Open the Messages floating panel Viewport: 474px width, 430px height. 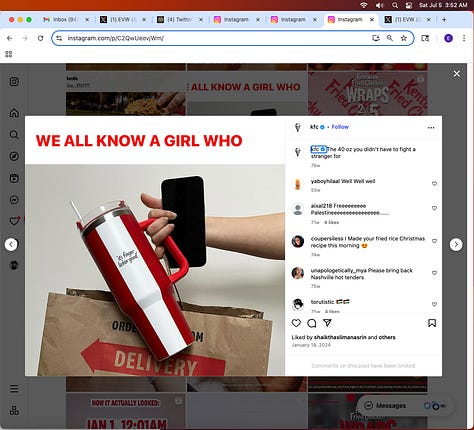[x=406, y=406]
